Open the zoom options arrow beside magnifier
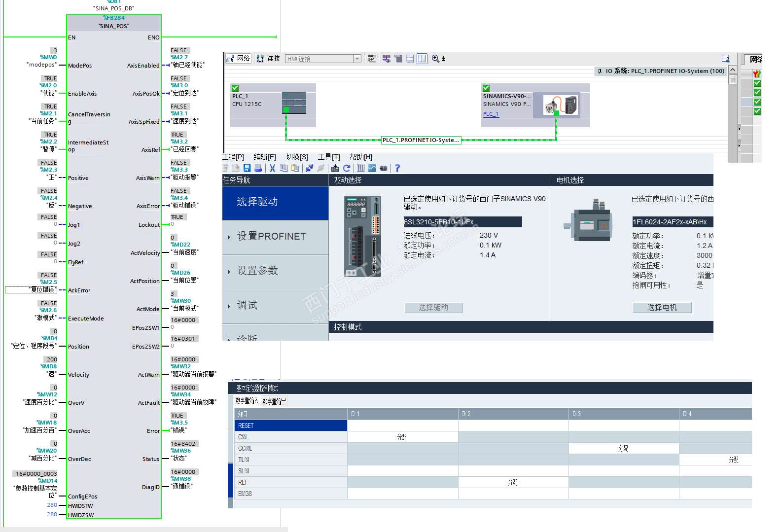 [443, 59]
